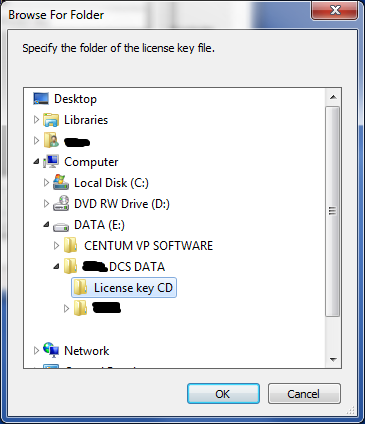Select the DVD RW Drive (D:) icon
This screenshot has height=424, width=365.
click(x=61, y=204)
